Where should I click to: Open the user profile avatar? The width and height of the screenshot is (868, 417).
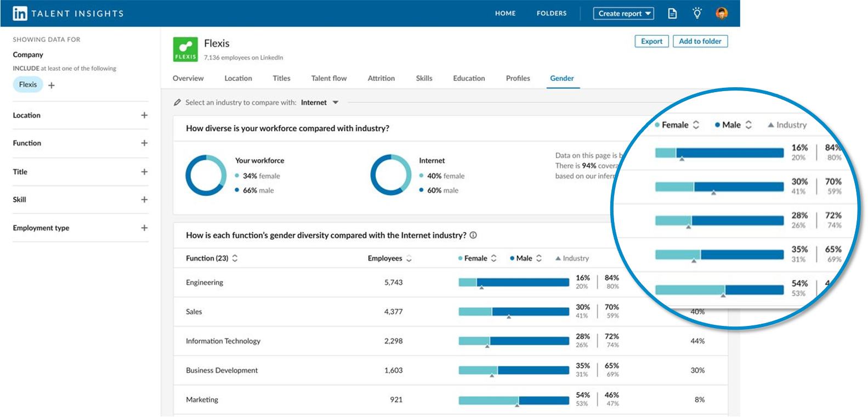coord(722,13)
